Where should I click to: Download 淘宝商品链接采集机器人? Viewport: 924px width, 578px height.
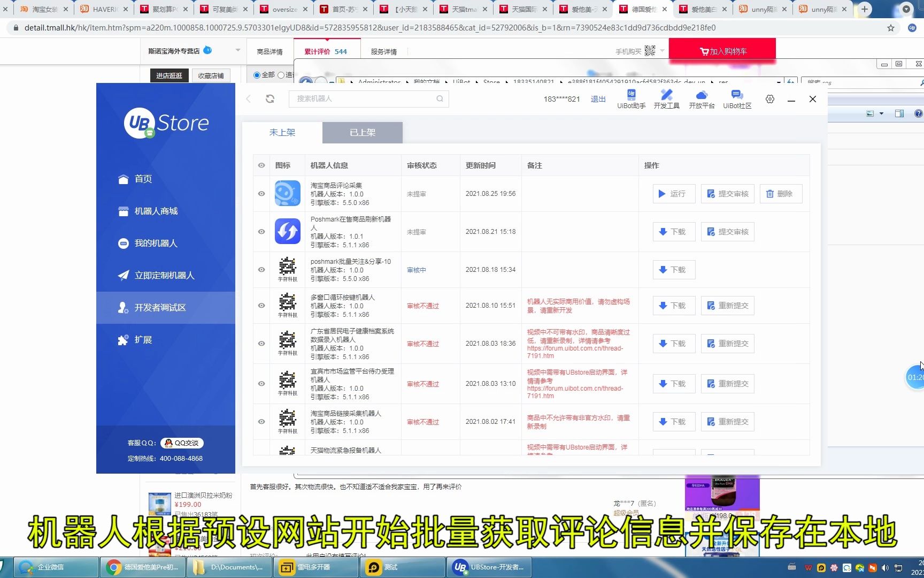[674, 422]
